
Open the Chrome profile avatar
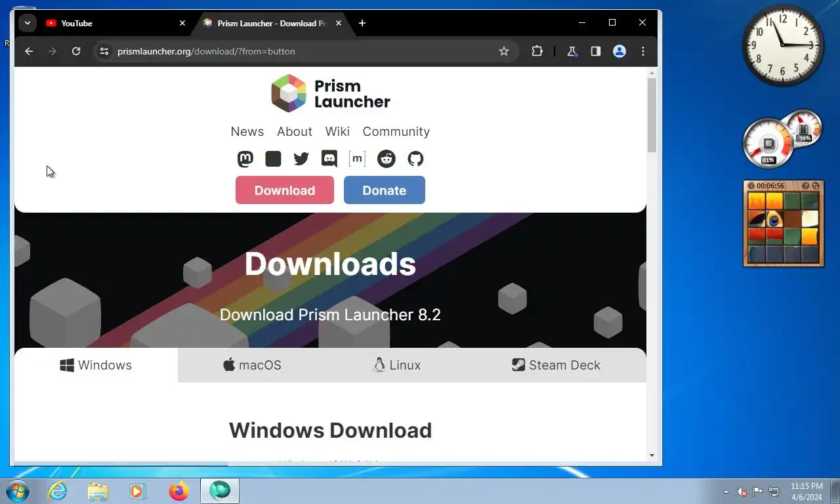(x=619, y=51)
